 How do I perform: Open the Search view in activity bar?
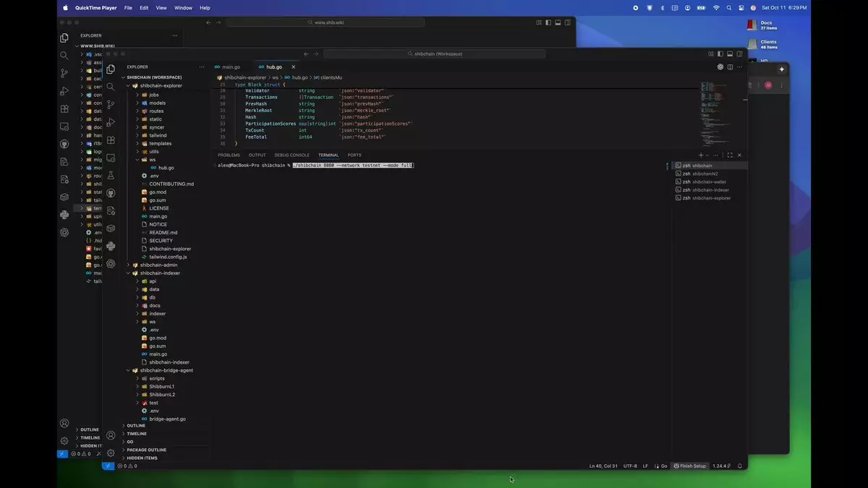pyautogui.click(x=111, y=87)
